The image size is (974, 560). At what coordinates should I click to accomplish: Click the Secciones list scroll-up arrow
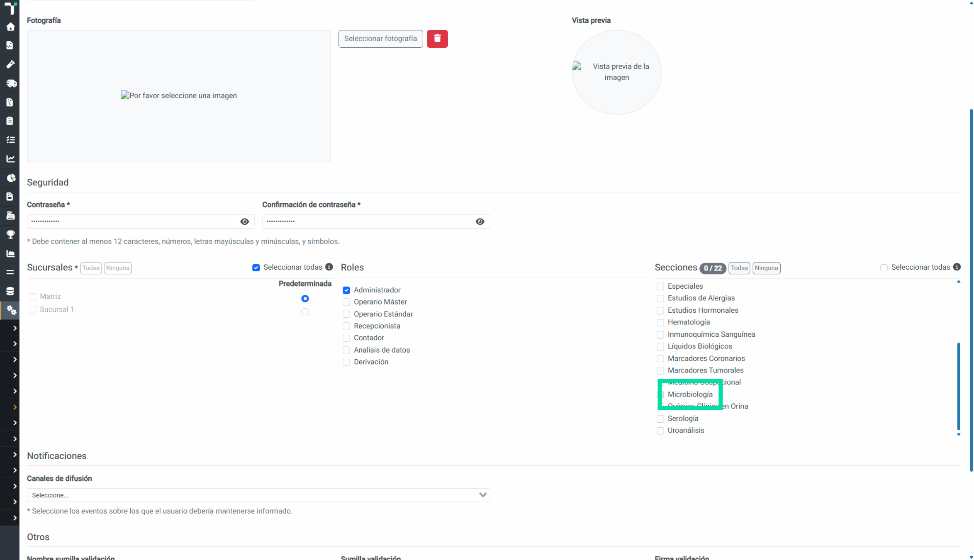(x=958, y=282)
